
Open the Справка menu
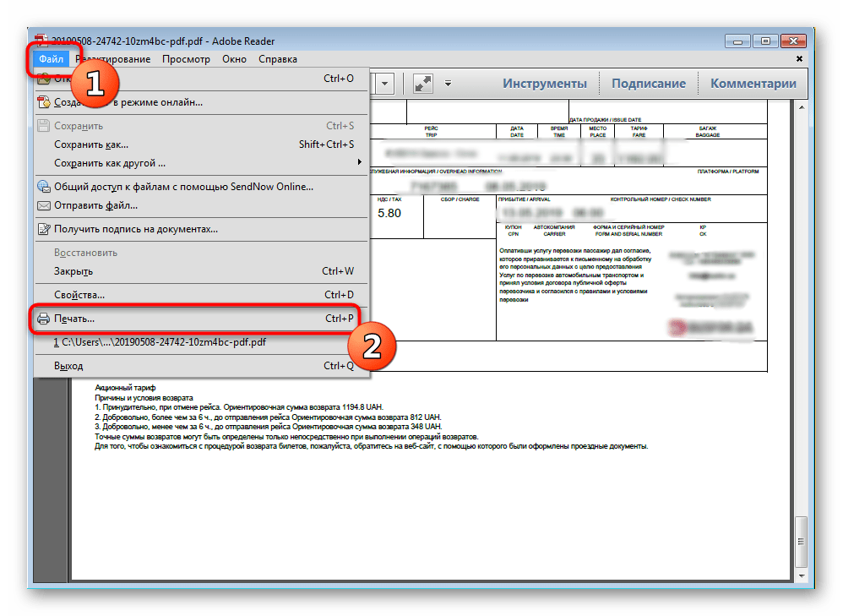pyautogui.click(x=276, y=59)
